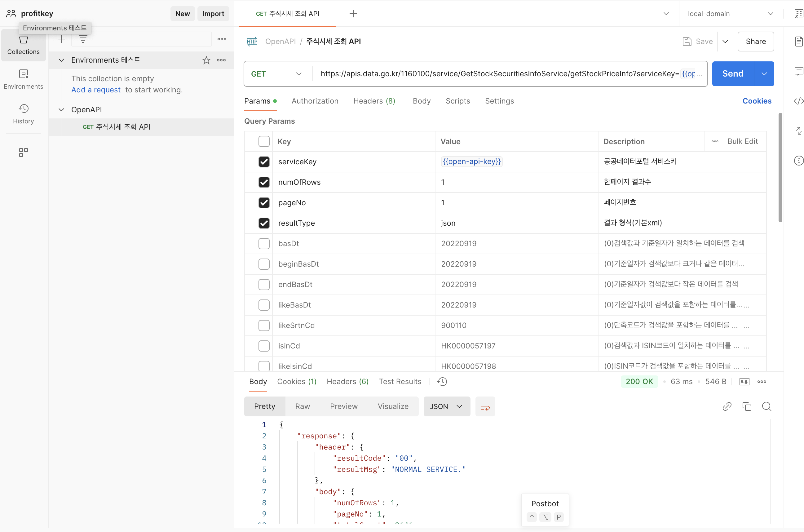Click the Share button
The width and height of the screenshot is (804, 532).
click(x=756, y=42)
